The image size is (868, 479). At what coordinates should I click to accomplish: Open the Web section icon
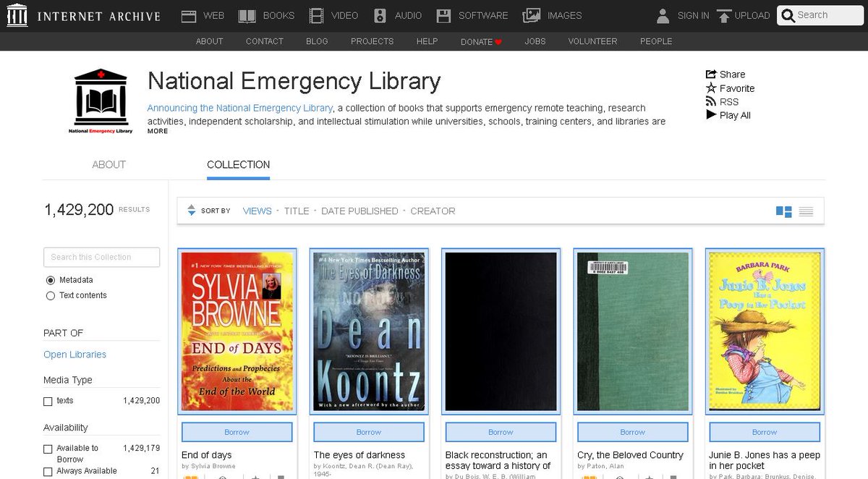189,15
